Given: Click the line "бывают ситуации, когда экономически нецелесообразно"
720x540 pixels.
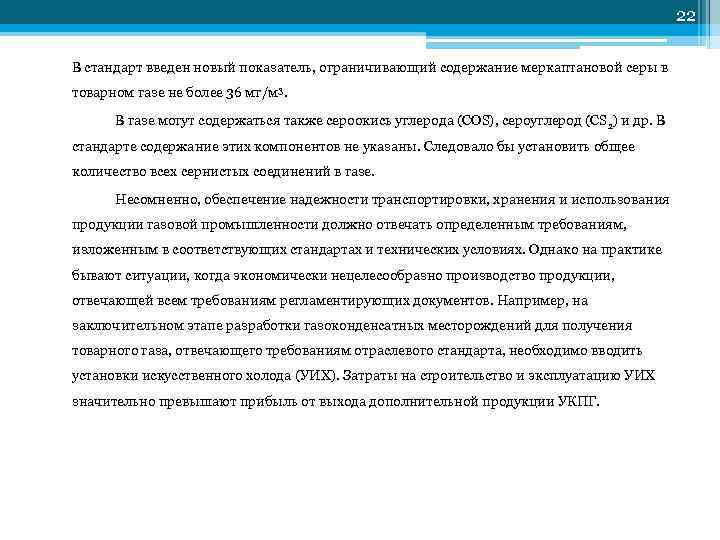Looking at the screenshot, I should coord(343,276).
